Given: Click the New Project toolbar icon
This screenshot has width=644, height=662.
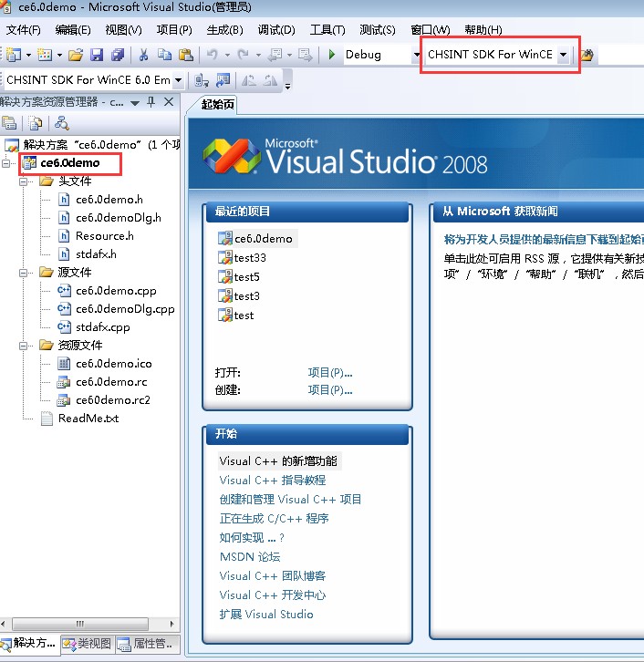Looking at the screenshot, I should [14, 55].
